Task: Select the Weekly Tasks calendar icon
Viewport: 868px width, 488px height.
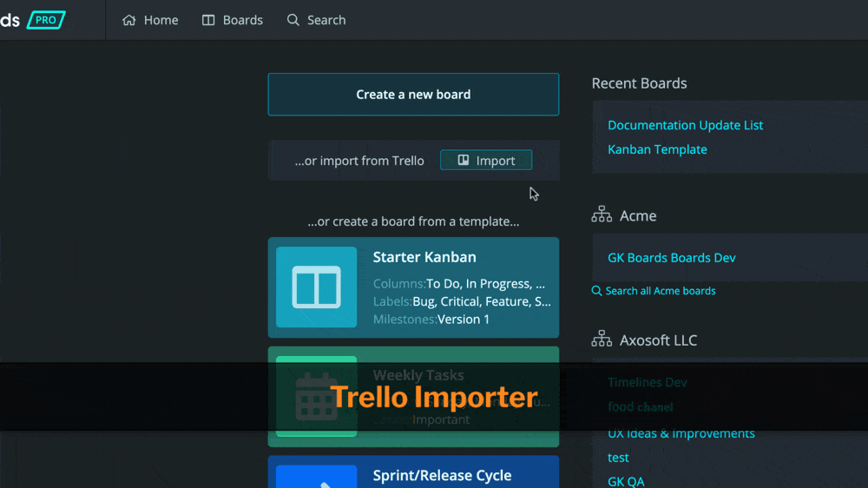Action: tap(317, 397)
